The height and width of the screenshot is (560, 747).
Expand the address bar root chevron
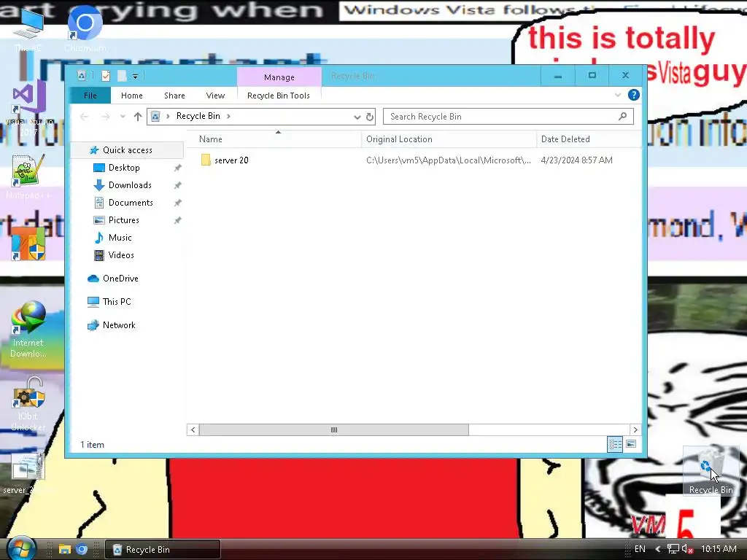click(x=168, y=116)
